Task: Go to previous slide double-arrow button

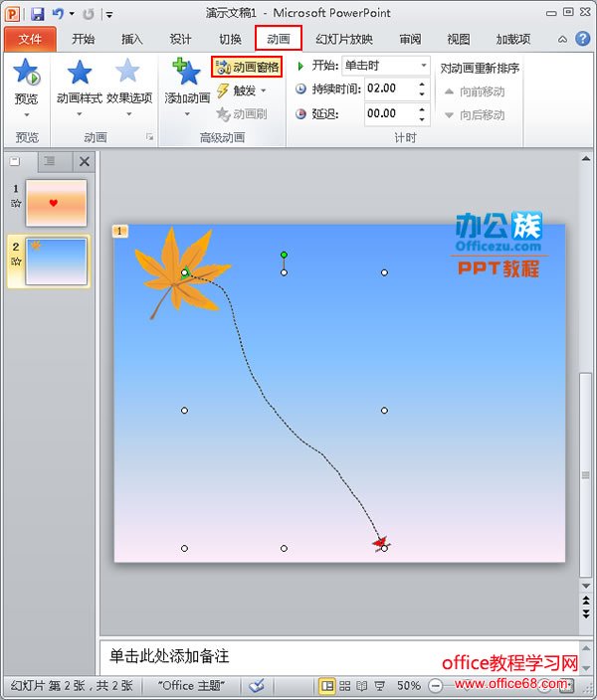Action: click(586, 600)
